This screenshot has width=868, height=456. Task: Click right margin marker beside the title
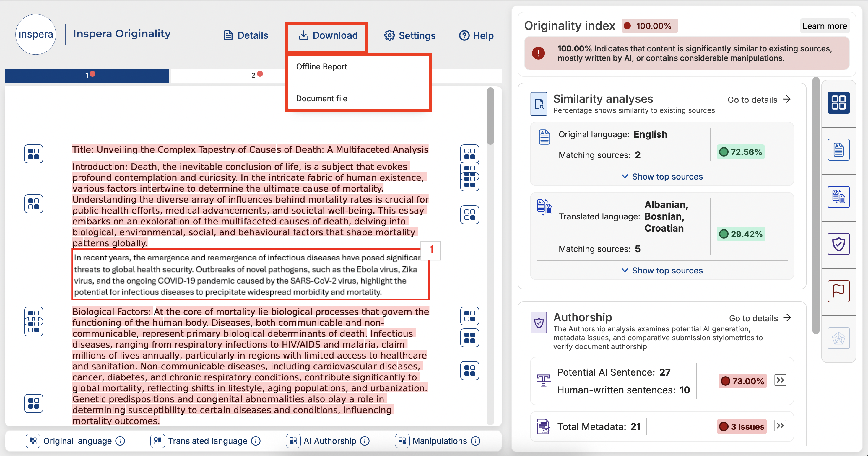click(469, 154)
